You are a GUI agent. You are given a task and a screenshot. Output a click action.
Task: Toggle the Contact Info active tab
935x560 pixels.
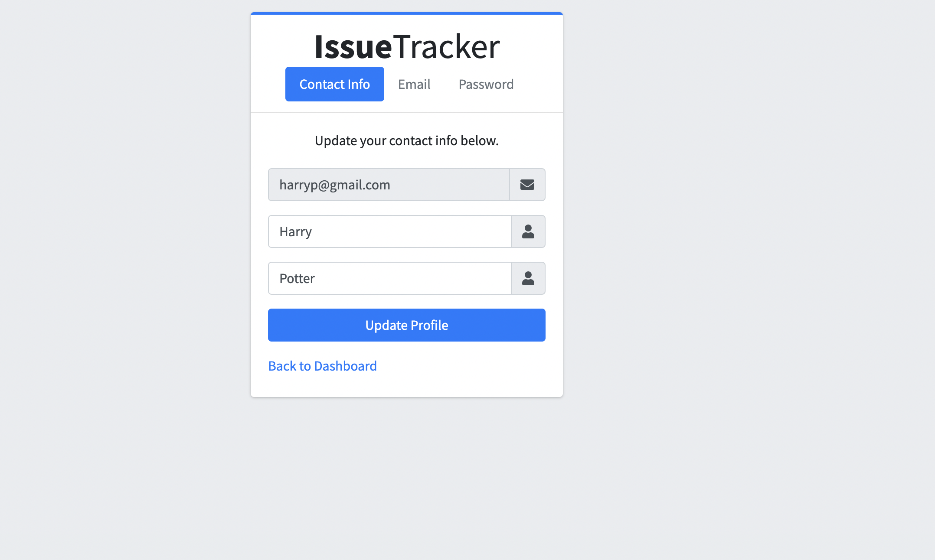pyautogui.click(x=335, y=84)
